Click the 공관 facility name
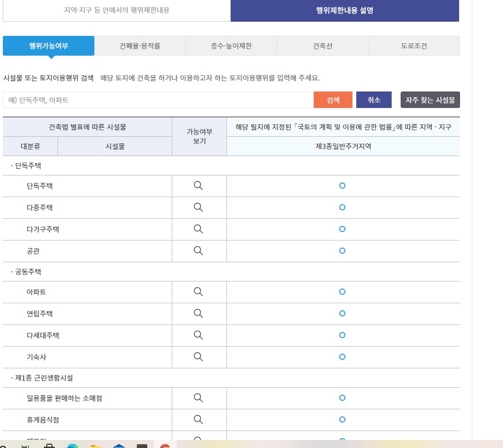The width and height of the screenshot is (503, 448). click(33, 251)
